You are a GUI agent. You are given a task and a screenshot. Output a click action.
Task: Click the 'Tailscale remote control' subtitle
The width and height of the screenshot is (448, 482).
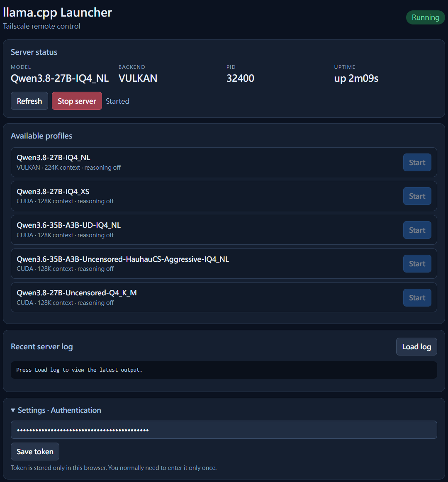tap(41, 26)
